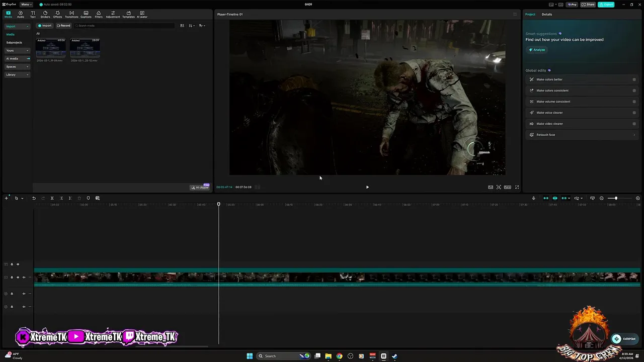Hide the text track with eye icon
The width and height of the screenshot is (644, 362).
pos(18,264)
